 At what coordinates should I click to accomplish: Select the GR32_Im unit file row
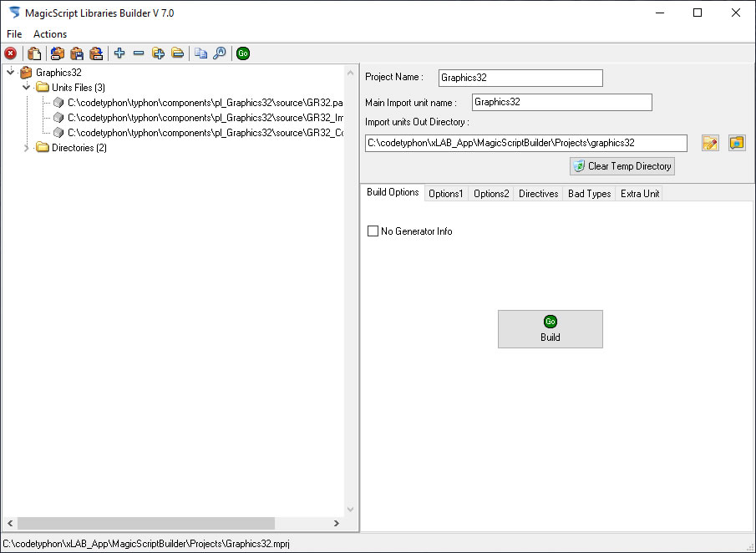[x=205, y=118]
